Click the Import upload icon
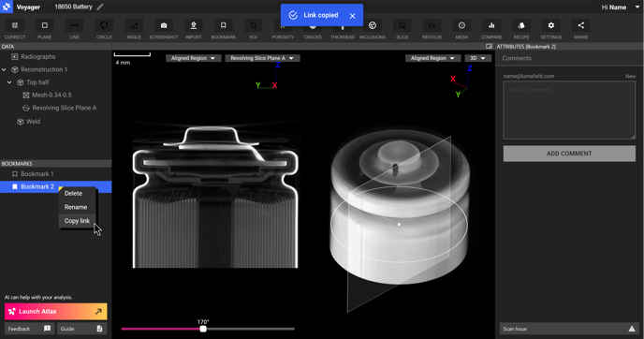Viewport: 644px width, 339px height. [x=194, y=25]
